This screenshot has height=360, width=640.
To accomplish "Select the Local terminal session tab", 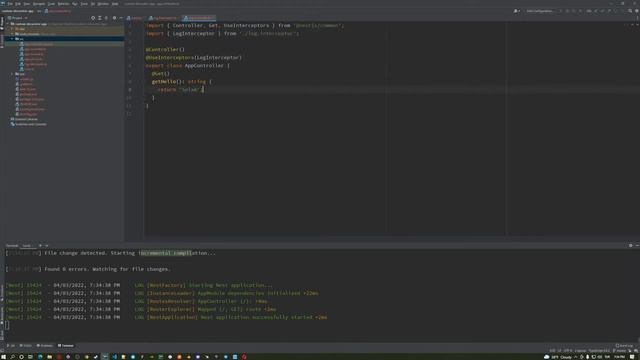I will pos(28,246).
